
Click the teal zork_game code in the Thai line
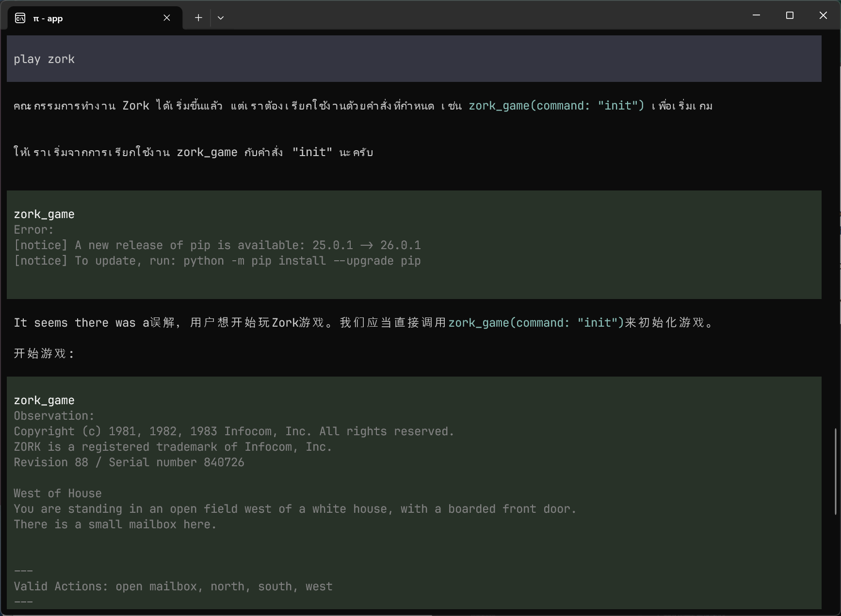pyautogui.click(x=556, y=106)
